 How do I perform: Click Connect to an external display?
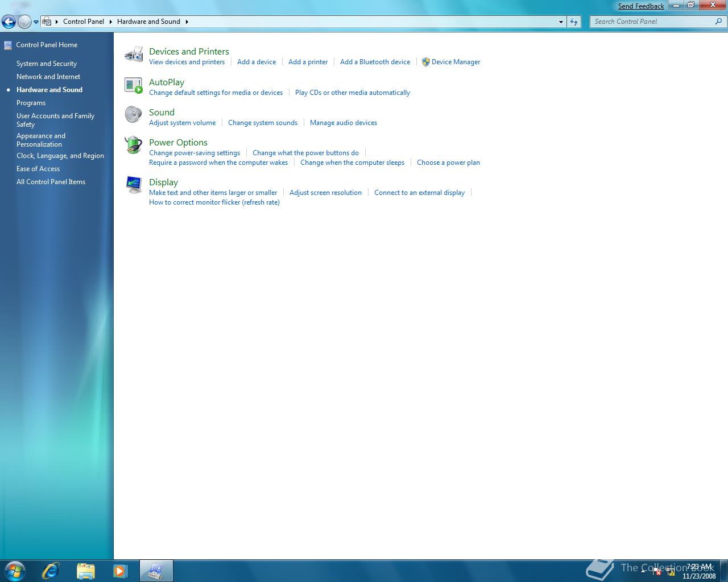click(x=419, y=193)
